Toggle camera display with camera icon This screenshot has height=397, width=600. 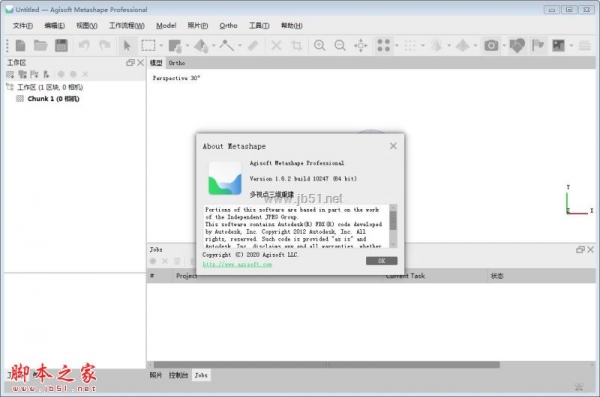491,46
